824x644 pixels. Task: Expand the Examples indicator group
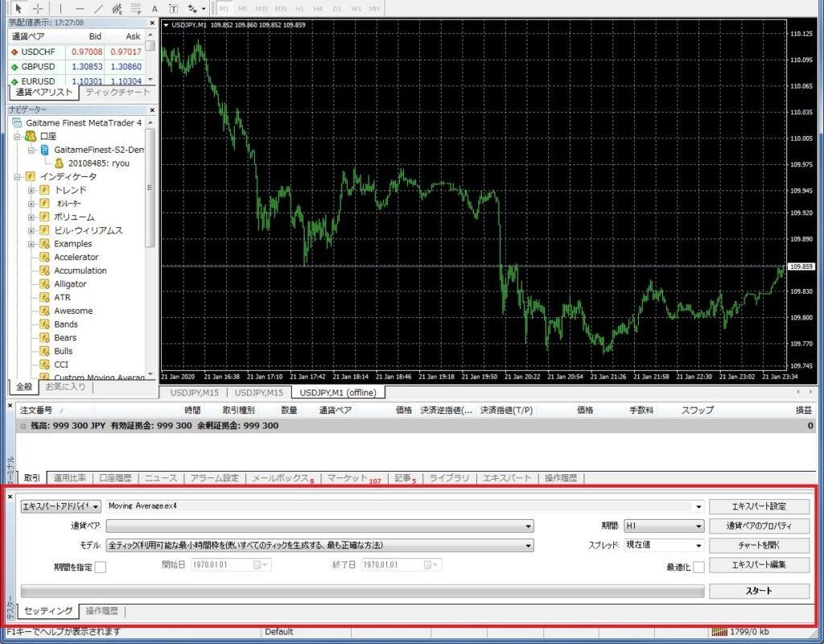click(31, 244)
